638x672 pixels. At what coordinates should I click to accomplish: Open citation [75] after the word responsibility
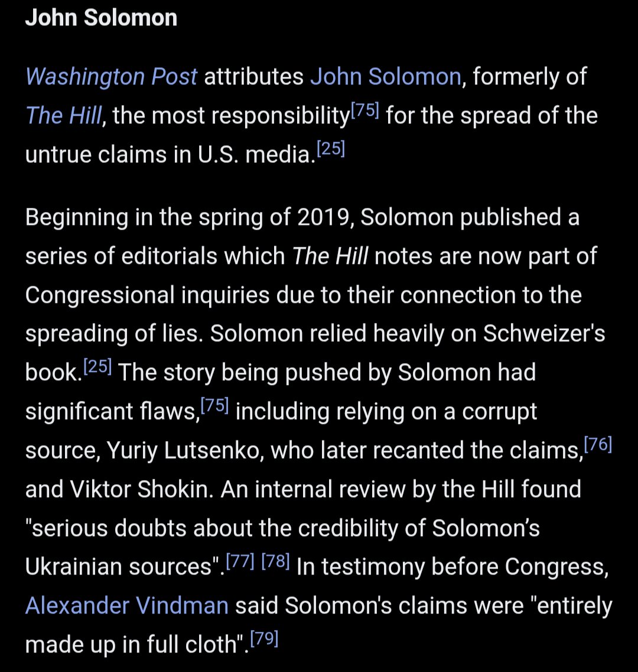[365, 110]
